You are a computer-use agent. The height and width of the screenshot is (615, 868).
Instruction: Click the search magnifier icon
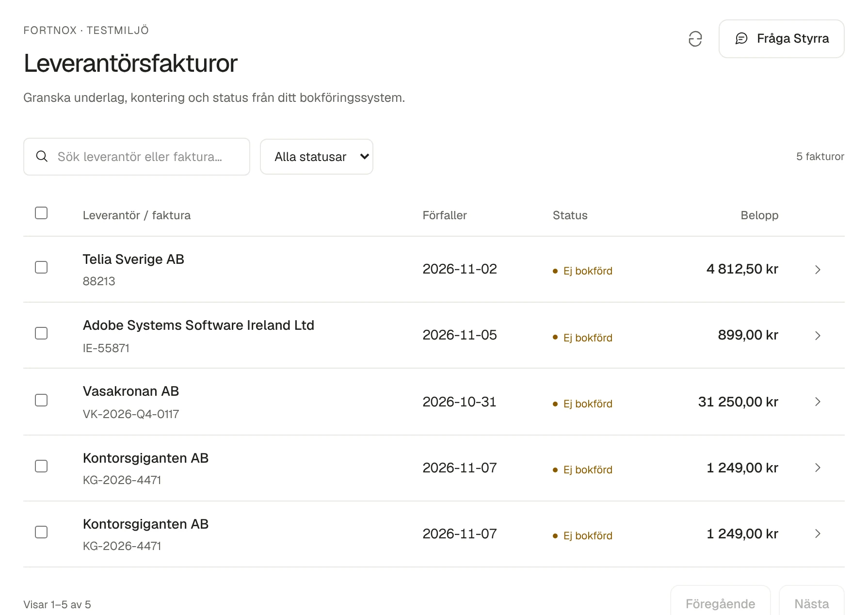click(x=42, y=156)
